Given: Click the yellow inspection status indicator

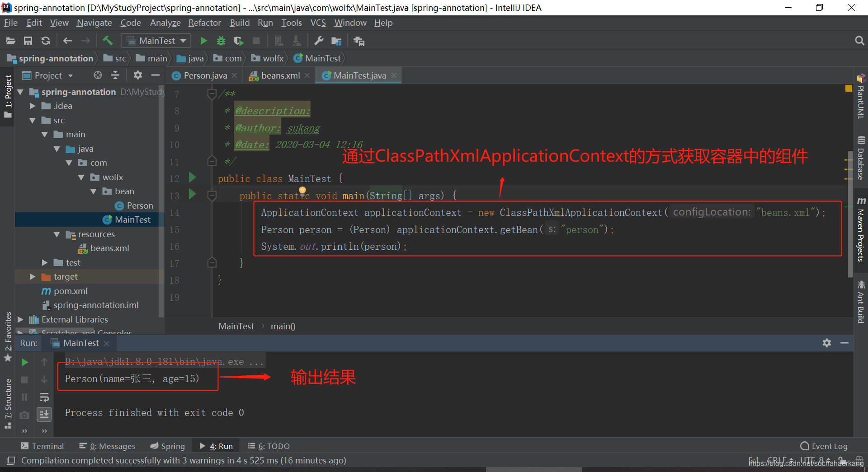Looking at the screenshot, I should [849, 88].
